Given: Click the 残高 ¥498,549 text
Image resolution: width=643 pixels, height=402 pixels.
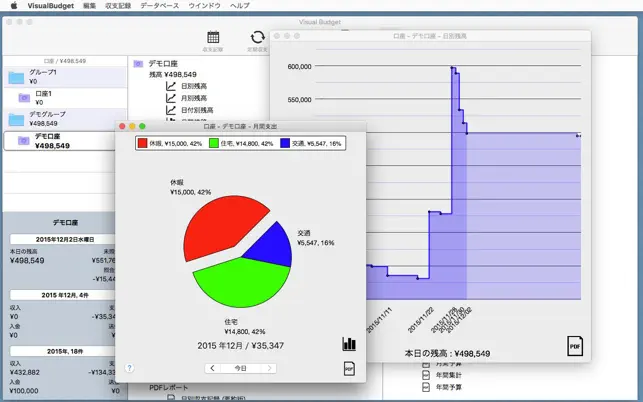Looking at the screenshot, I should [x=173, y=74].
